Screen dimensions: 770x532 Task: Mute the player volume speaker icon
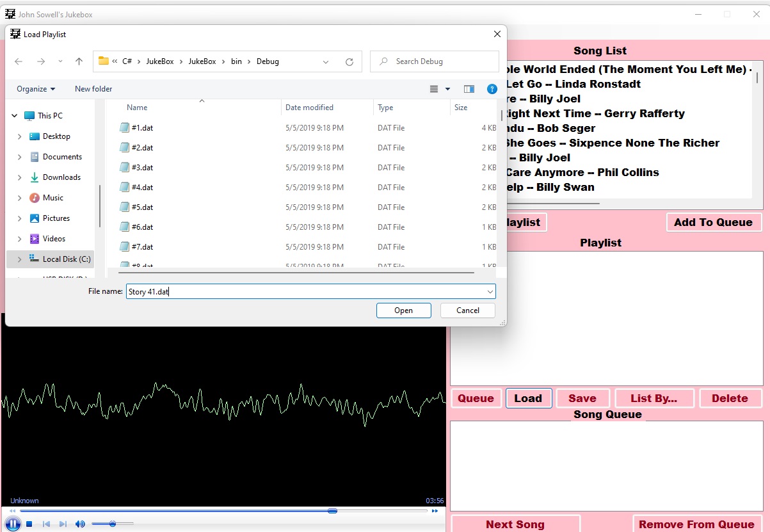point(80,524)
